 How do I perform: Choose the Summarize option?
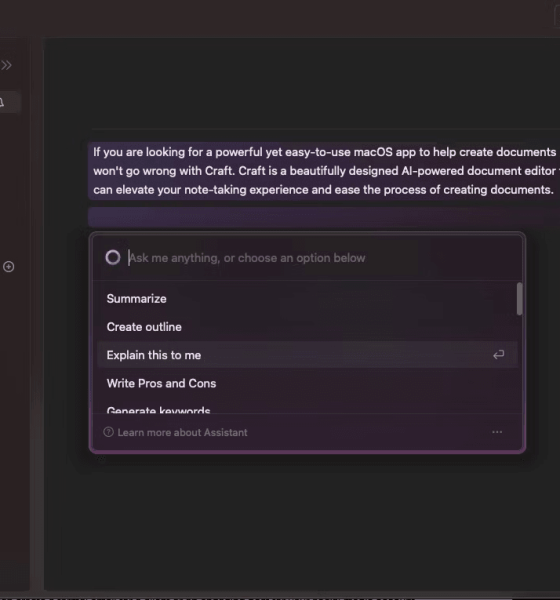(137, 299)
